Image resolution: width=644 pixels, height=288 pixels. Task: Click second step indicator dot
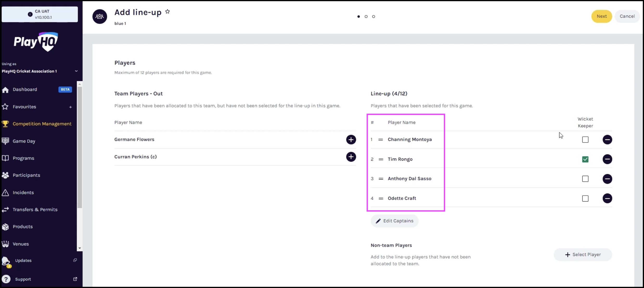pos(366,16)
